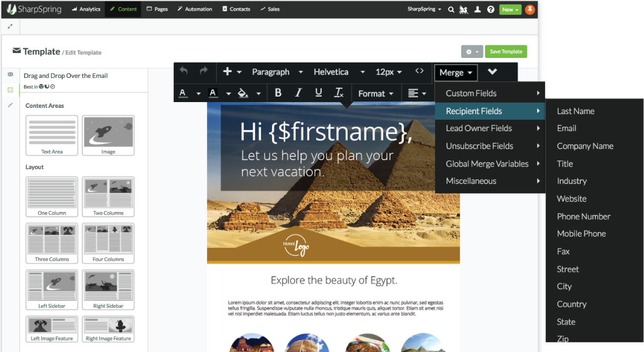Select the Two Columns layout thumbnail

click(108, 196)
